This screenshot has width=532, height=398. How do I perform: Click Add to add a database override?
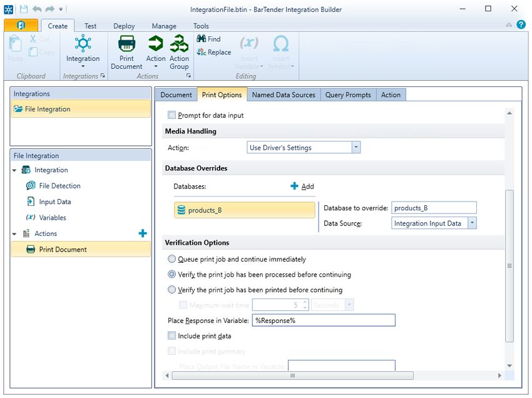pyautogui.click(x=302, y=186)
